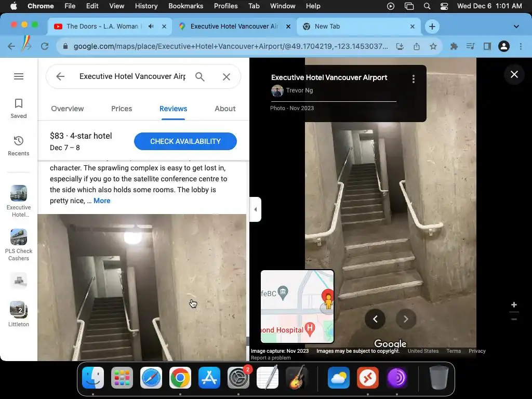Open the Reviews tab
532x399 pixels.
(173, 109)
